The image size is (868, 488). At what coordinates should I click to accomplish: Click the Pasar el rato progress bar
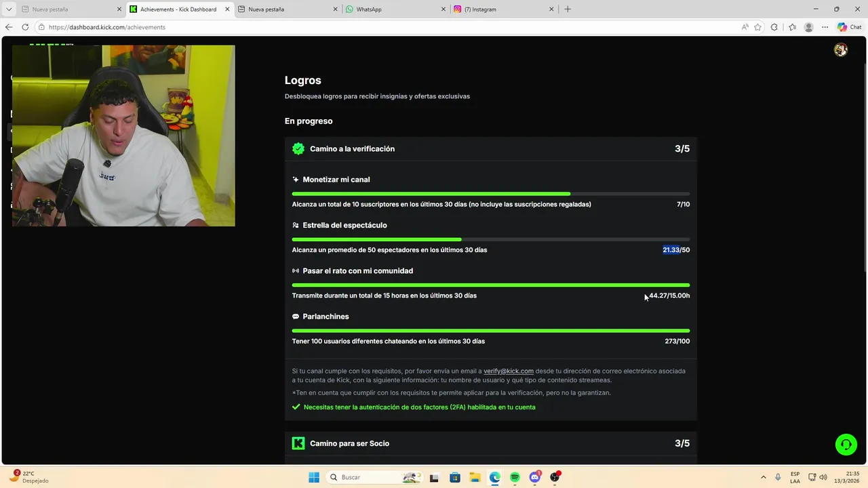491,285
